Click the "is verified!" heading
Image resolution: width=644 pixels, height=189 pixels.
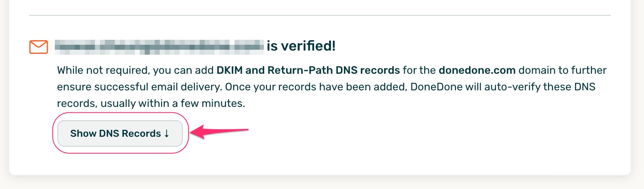point(301,46)
